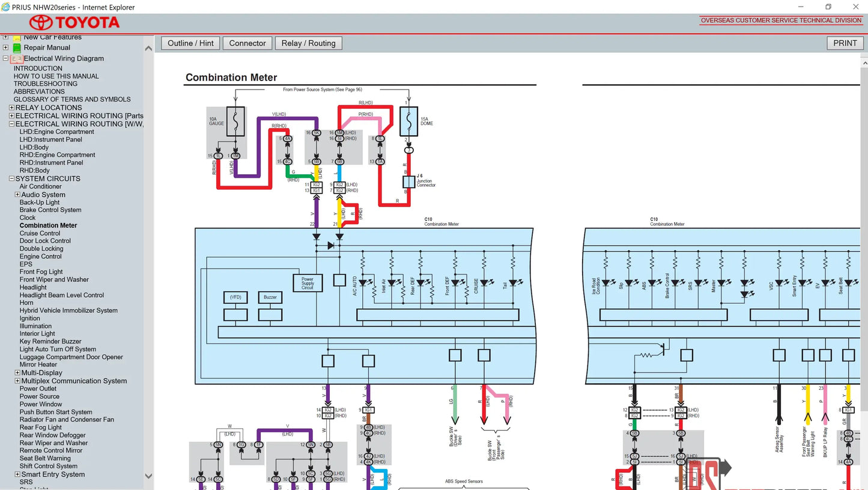This screenshot has height=490, width=868.
Task: Open the Relay / Routing view
Action: pos(308,43)
